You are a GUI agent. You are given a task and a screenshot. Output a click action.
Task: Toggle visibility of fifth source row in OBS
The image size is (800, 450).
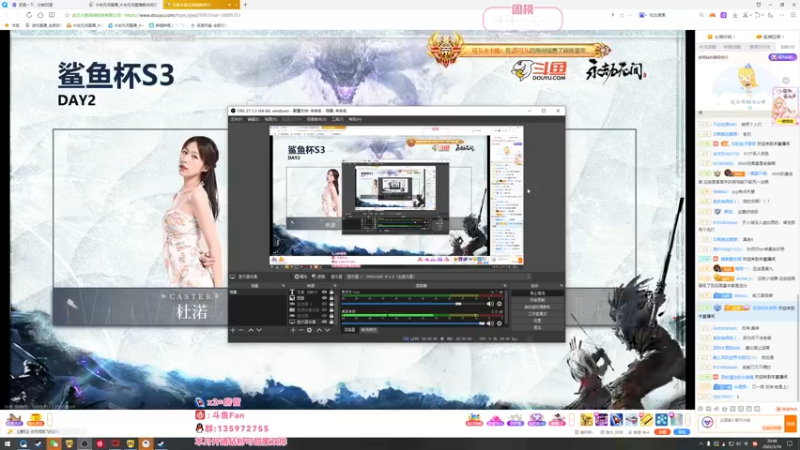click(324, 316)
